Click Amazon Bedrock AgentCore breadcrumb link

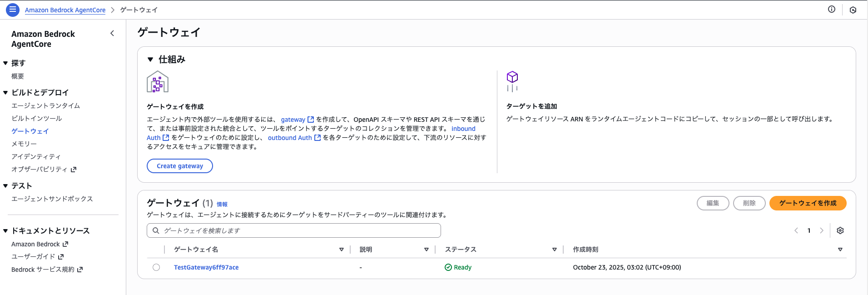pos(65,10)
